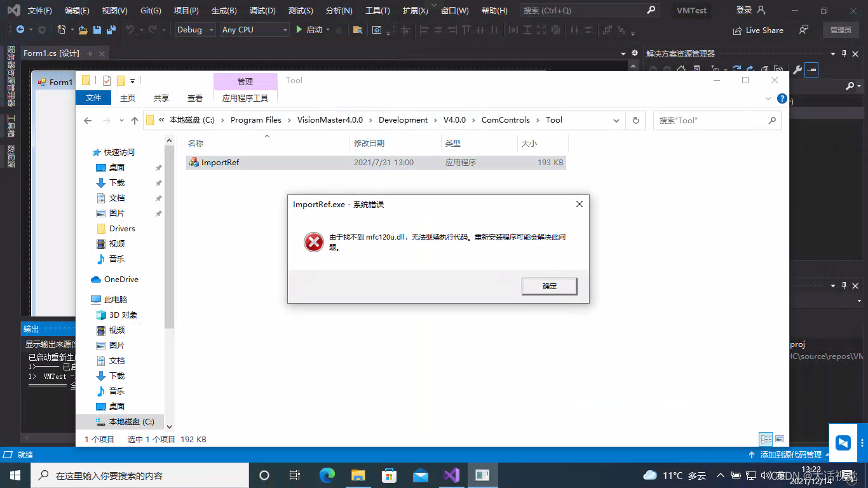This screenshot has height=488, width=868.
Task: Open the dropdown arrow next to 启动
Action: coord(329,30)
